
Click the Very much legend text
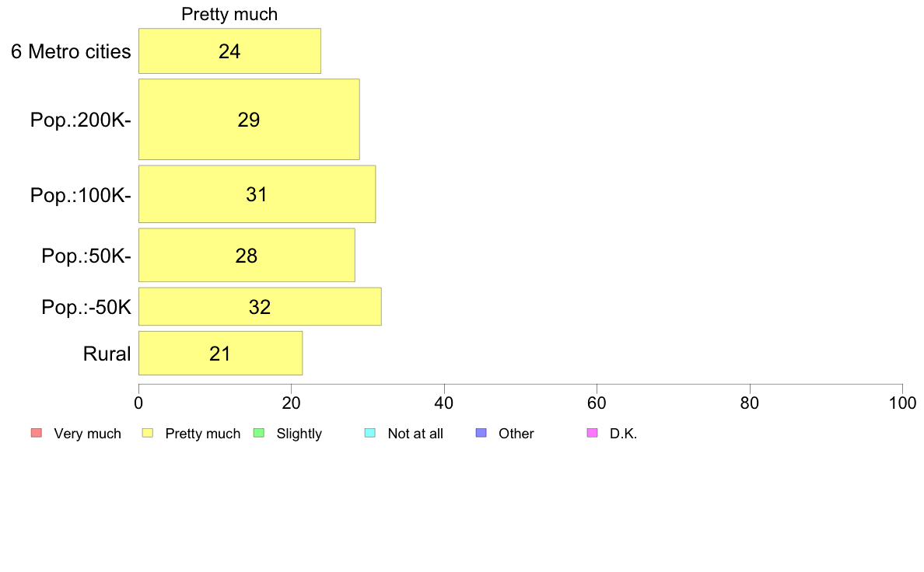click(87, 434)
